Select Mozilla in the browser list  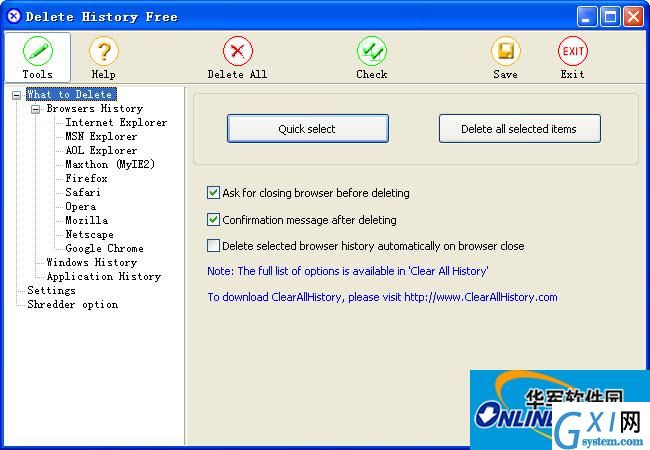click(x=86, y=220)
